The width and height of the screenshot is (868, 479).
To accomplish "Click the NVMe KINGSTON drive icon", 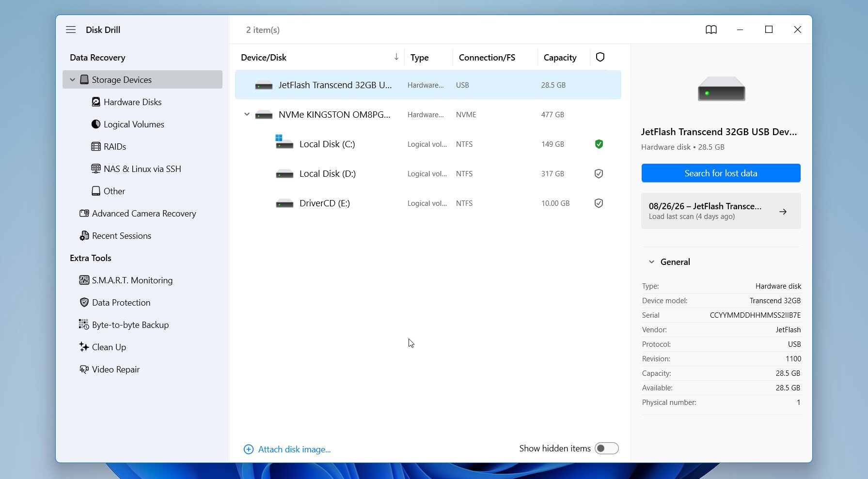I will pyautogui.click(x=264, y=115).
